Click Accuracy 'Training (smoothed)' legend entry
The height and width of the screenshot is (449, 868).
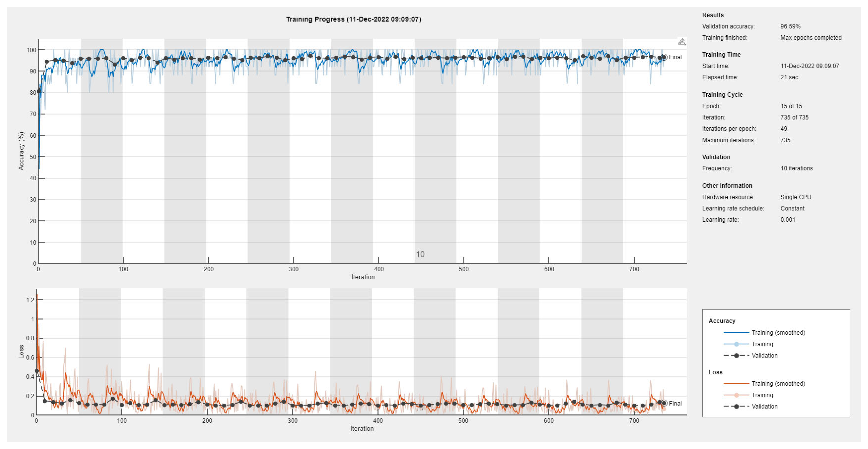click(x=764, y=333)
